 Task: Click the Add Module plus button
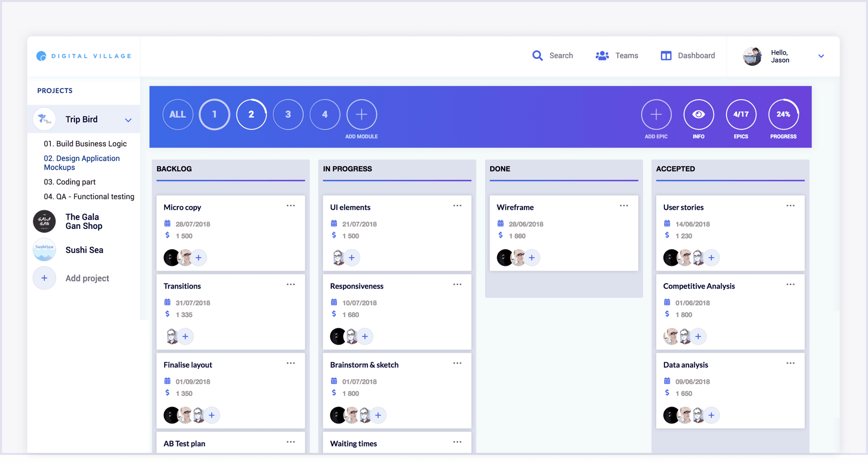pos(362,115)
